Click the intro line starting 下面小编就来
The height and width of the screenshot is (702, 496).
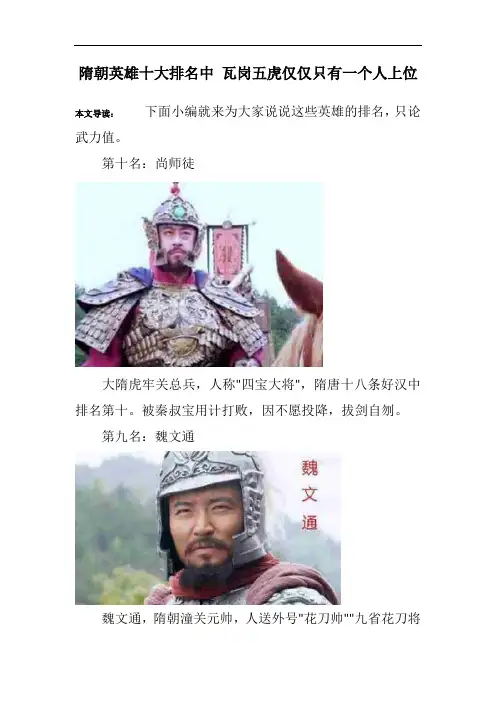coord(283,111)
